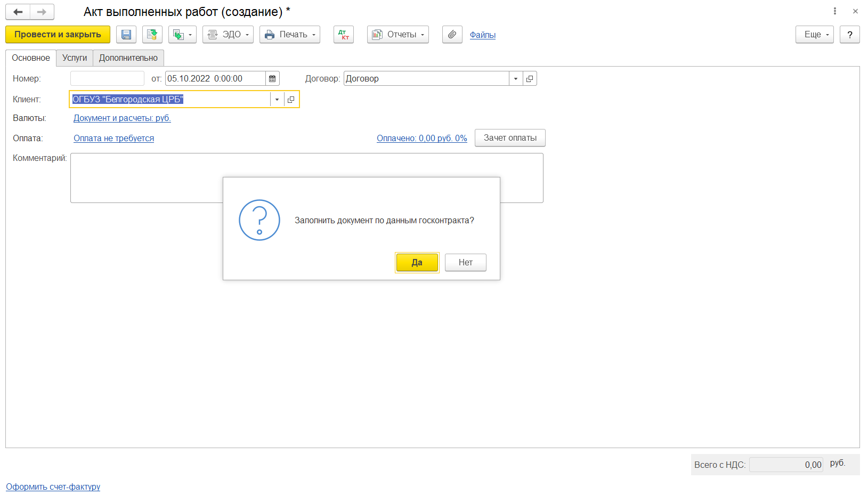Screen dimensions: 868x495
Task: Expand the Клиент dropdown arrow
Action: click(x=277, y=100)
